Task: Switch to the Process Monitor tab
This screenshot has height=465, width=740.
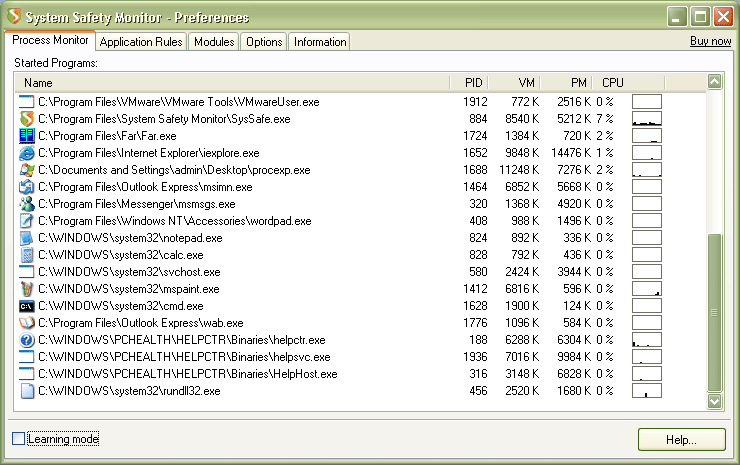Action: 50,40
